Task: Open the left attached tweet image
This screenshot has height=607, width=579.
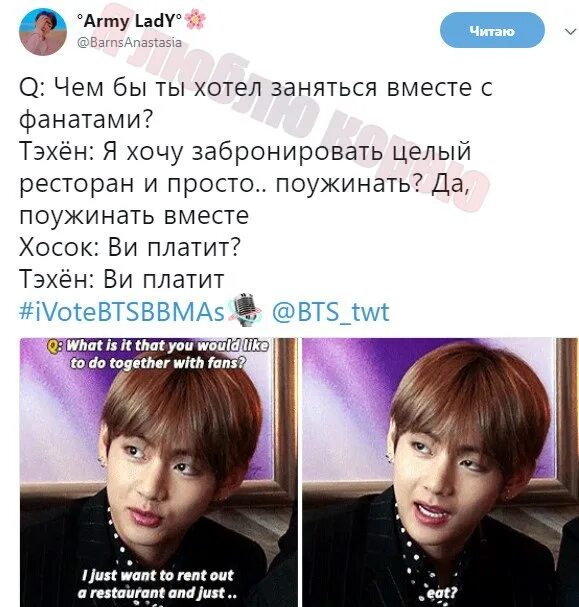Action: point(159,472)
